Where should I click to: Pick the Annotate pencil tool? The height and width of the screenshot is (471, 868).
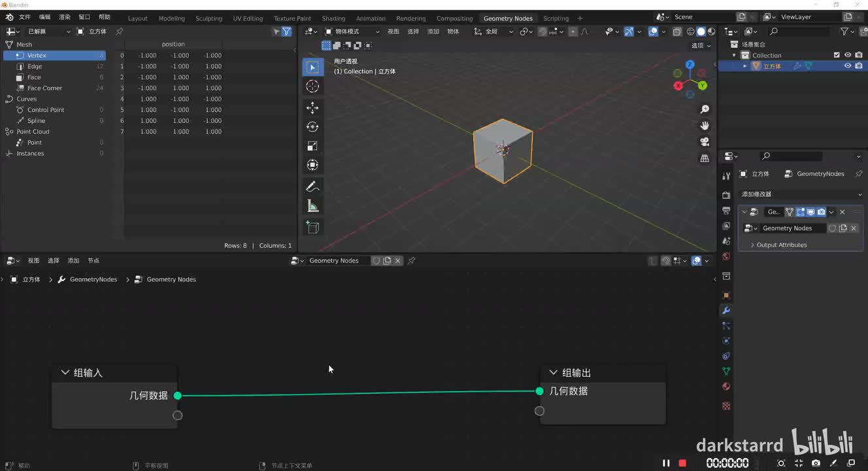pos(312,186)
